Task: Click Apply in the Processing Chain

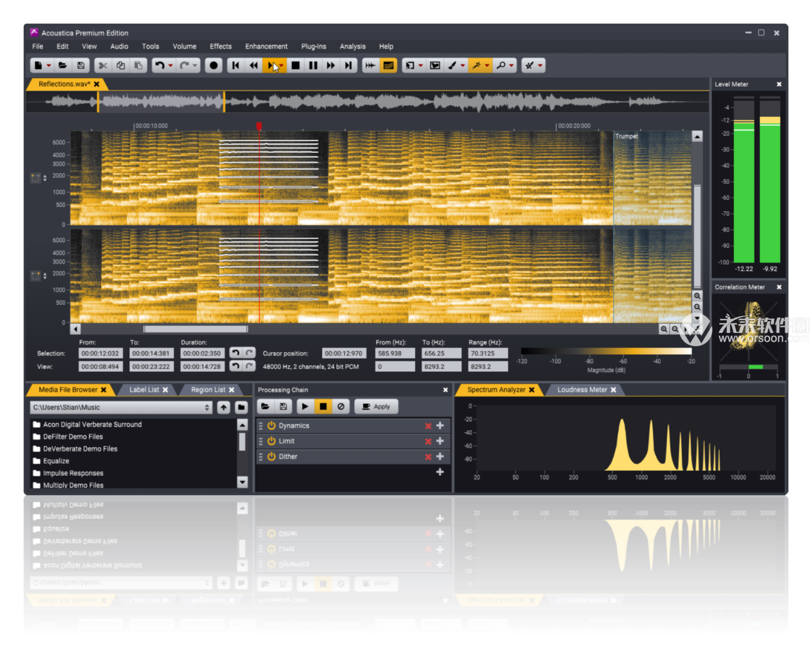Action: (377, 407)
